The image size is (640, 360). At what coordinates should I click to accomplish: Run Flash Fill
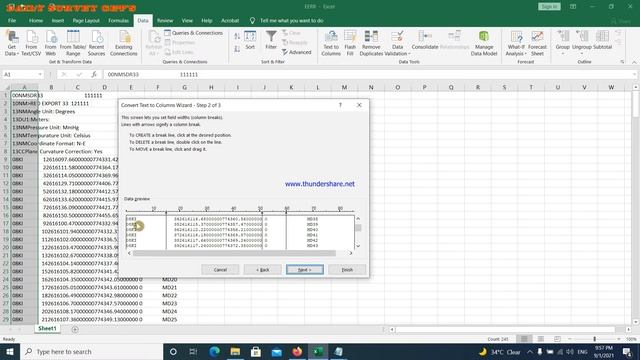350,42
